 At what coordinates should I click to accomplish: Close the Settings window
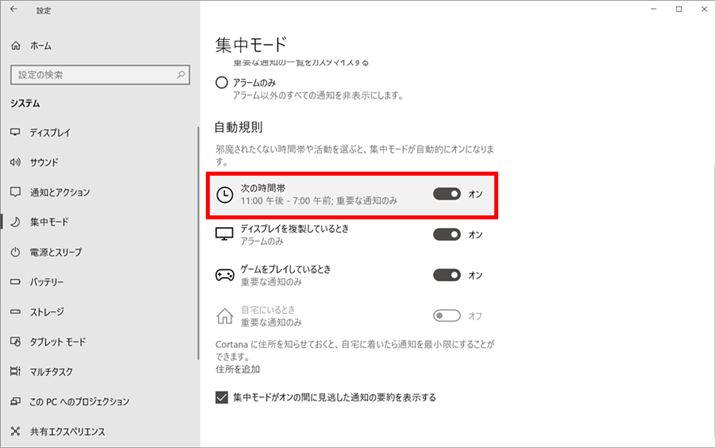click(704, 9)
